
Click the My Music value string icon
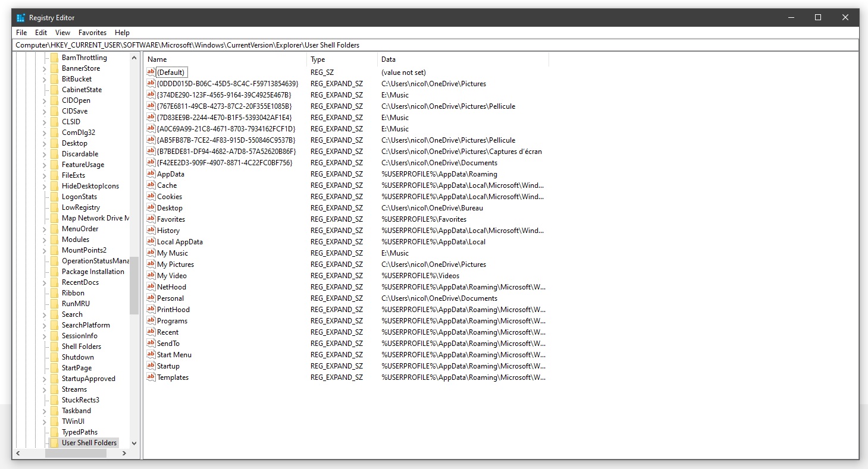151,253
